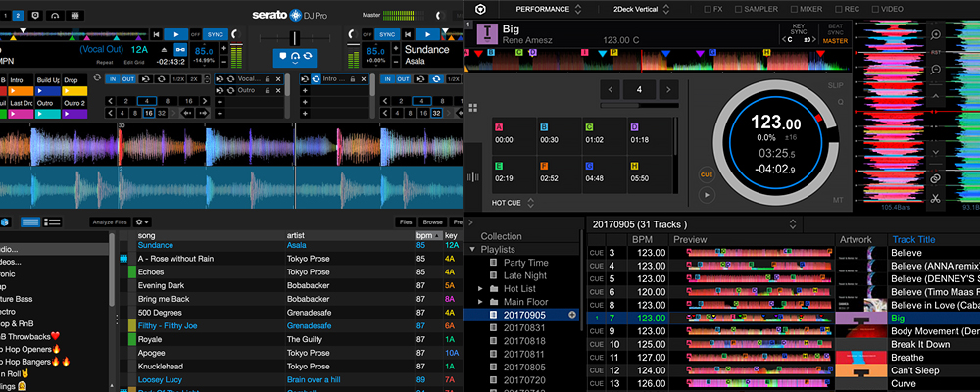Click the Serato crate icon above the library sidebar
The width and height of the screenshot is (980, 392).
(5, 221)
